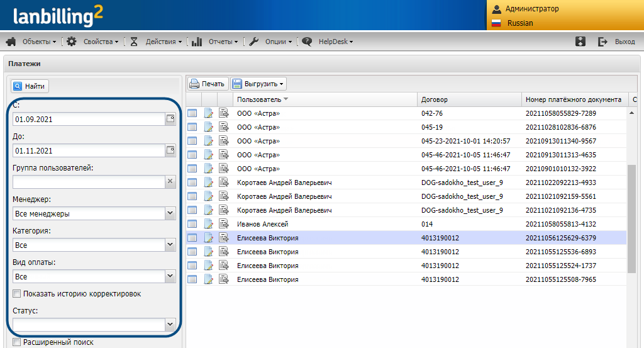The image size is (644, 348).
Task: Open list icon for payment 20211058055829-7289
Action: click(192, 113)
